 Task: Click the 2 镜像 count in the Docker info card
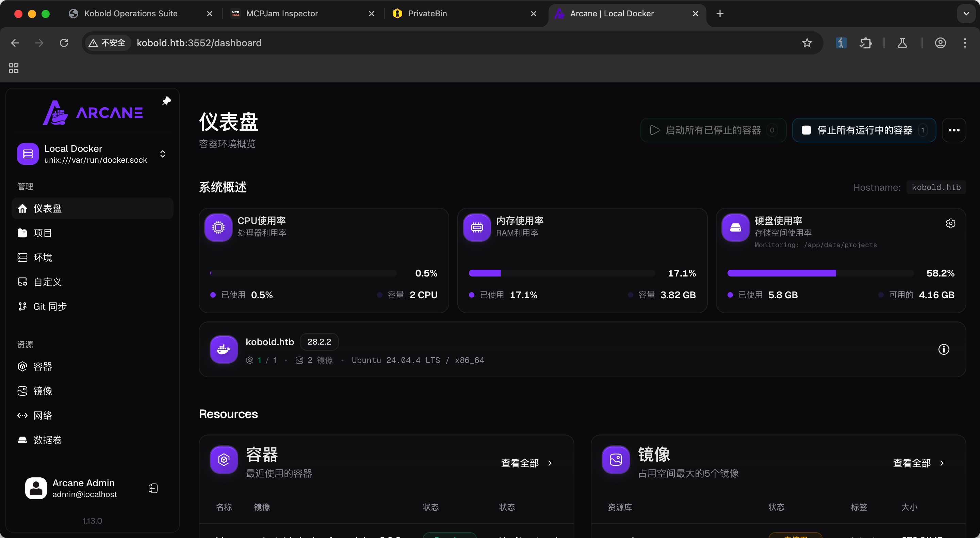tap(314, 360)
